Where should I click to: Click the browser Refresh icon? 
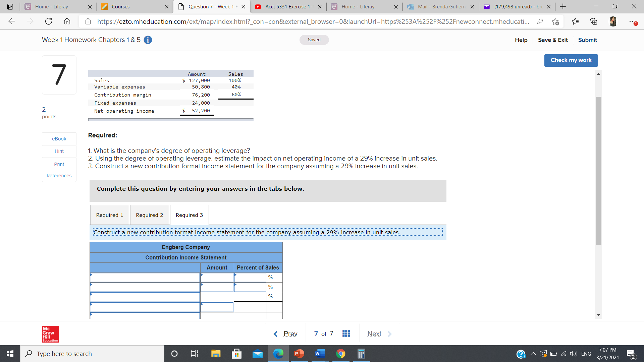click(49, 21)
